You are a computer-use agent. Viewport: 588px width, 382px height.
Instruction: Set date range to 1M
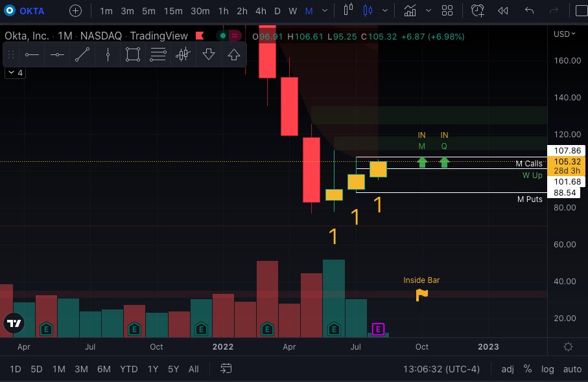(58, 369)
